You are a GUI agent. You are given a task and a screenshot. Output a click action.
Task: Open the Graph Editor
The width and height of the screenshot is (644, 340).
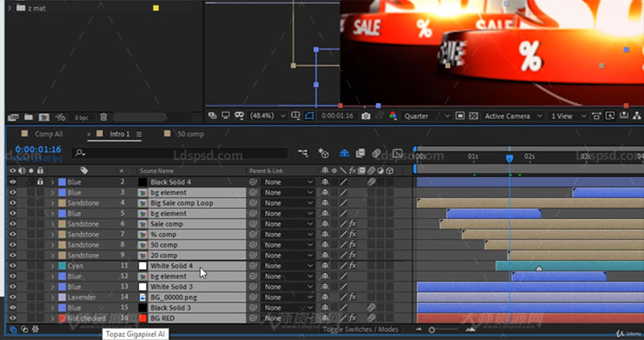[x=397, y=153]
